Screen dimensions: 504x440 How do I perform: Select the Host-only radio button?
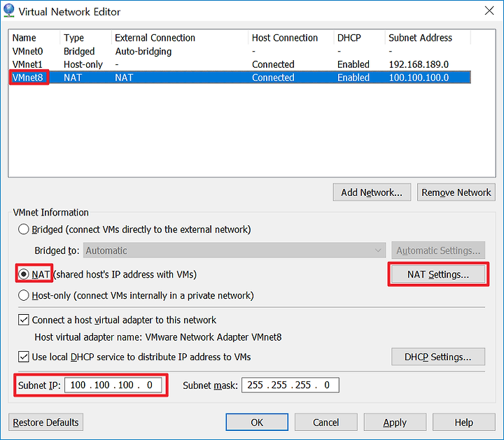click(24, 295)
